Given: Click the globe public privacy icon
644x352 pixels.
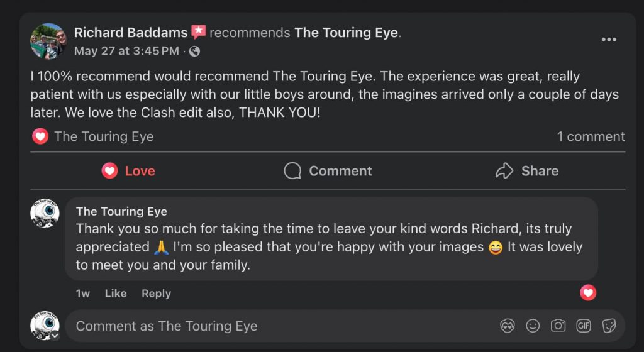Looking at the screenshot, I should pyautogui.click(x=195, y=52).
